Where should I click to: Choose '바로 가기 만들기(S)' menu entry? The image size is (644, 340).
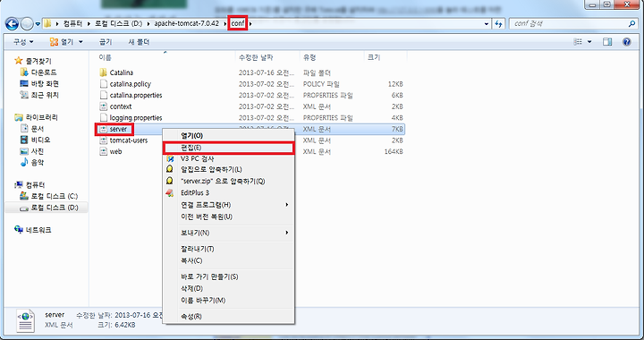coord(229,276)
